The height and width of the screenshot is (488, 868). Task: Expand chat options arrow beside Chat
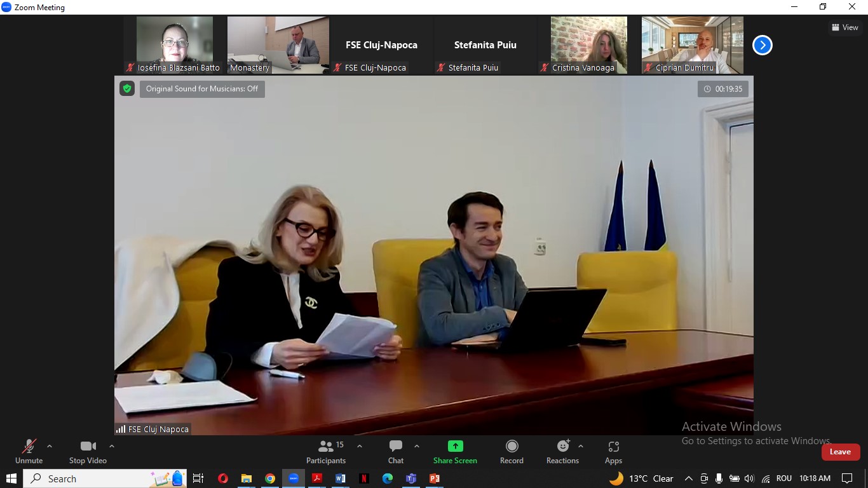point(417,446)
